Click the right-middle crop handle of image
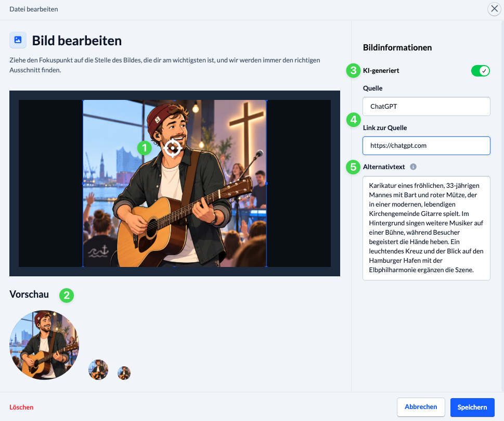 (x=266, y=183)
